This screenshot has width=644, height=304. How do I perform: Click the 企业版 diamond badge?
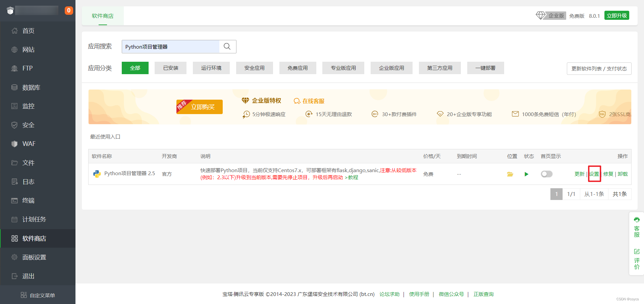pyautogui.click(x=551, y=15)
